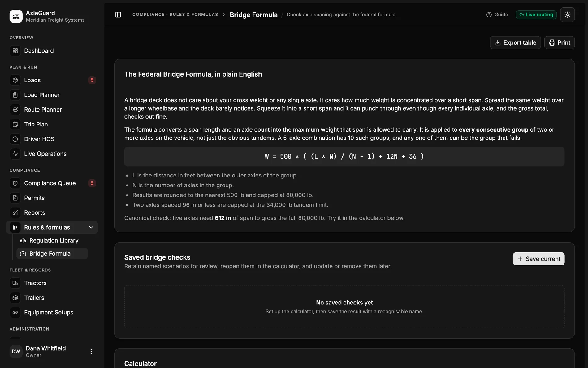This screenshot has width=588, height=368.
Task: Click the Export table button
Action: coord(515,42)
